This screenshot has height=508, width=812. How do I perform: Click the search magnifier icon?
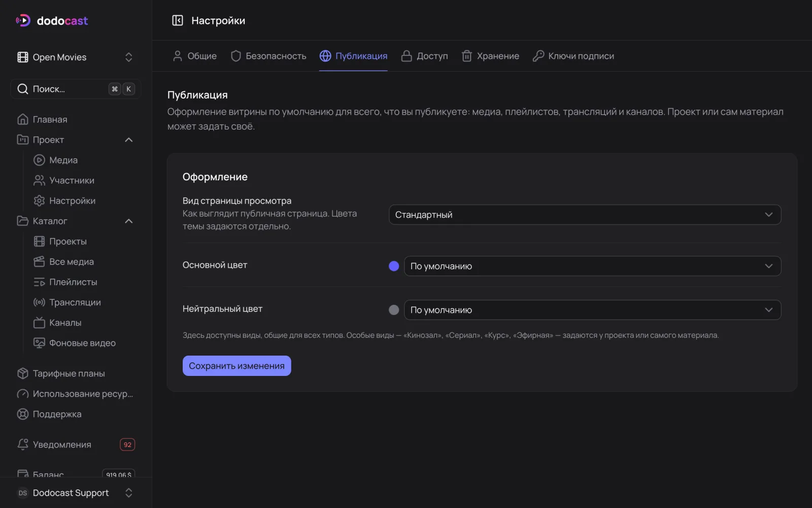(x=23, y=89)
